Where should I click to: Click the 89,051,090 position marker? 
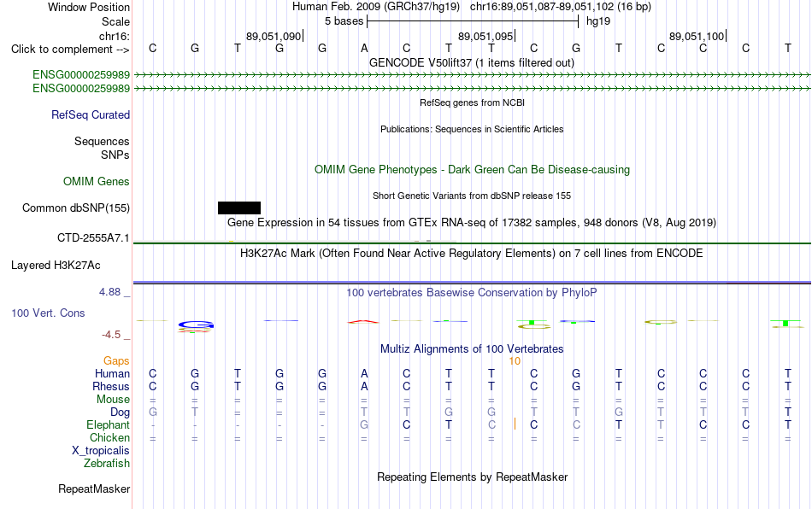[274, 36]
